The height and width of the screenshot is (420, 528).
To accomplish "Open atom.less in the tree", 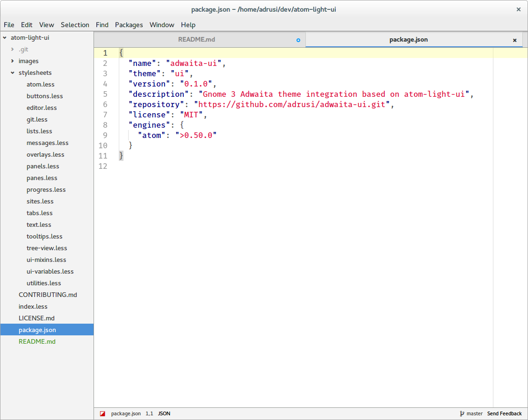I will [x=40, y=85].
